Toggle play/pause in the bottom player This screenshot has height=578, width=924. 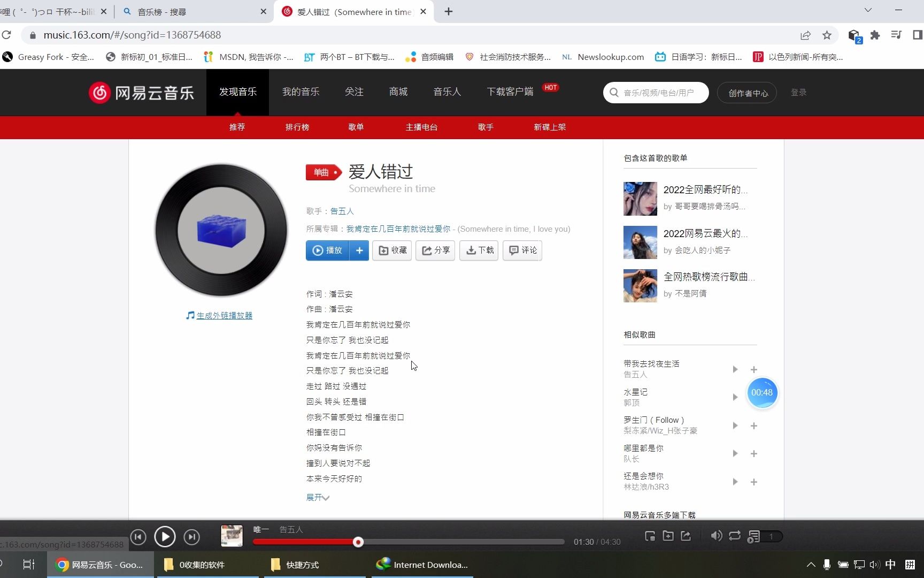(165, 537)
